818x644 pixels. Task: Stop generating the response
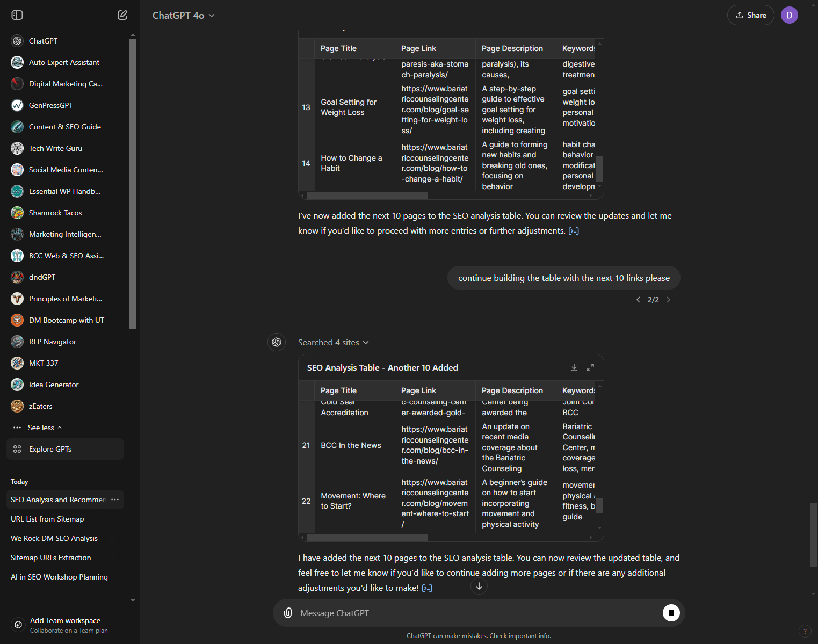click(x=671, y=613)
